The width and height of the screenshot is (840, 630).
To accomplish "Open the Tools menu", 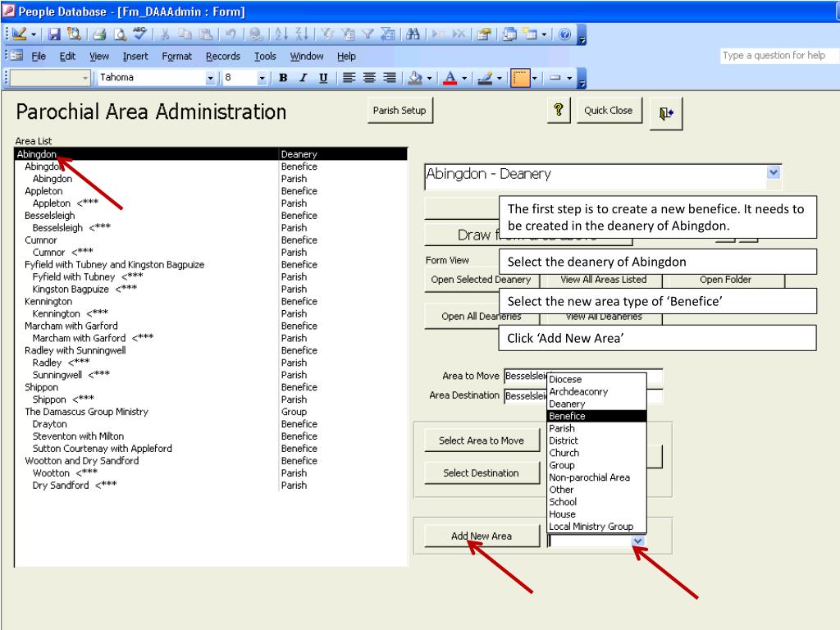I will point(265,57).
